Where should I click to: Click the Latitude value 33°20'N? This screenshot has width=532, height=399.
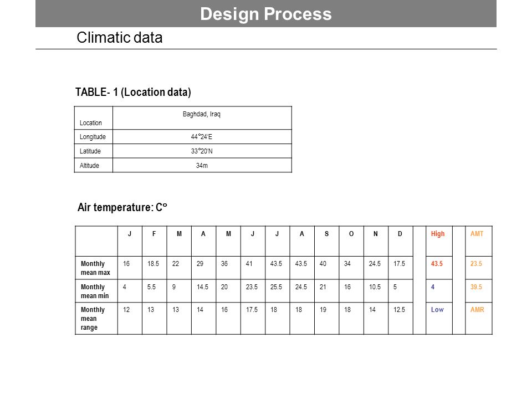click(x=202, y=151)
